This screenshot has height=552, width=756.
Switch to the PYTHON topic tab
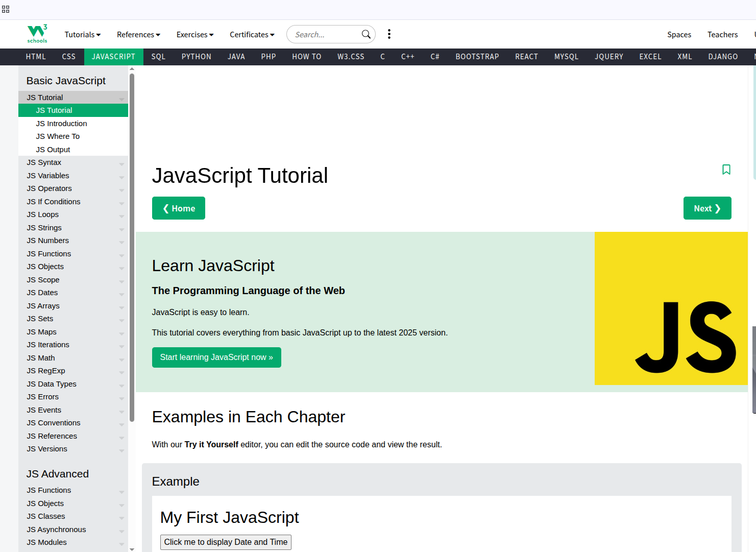coord(196,57)
